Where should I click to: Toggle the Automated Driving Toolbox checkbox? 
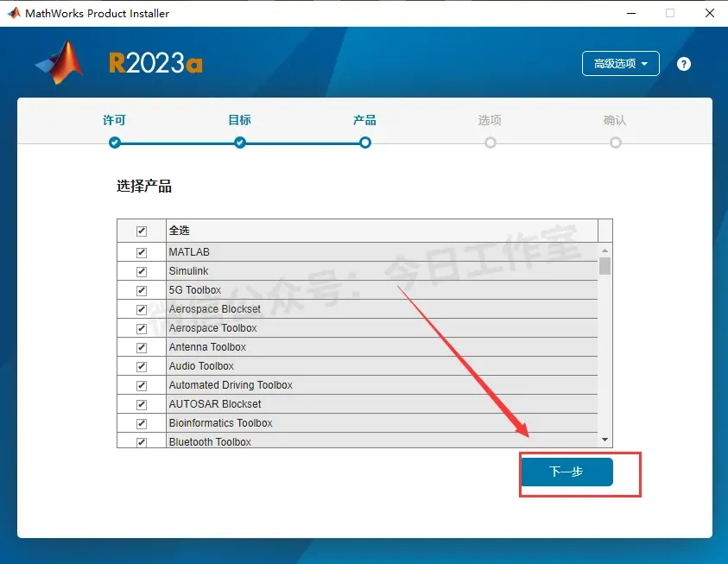coord(142,386)
